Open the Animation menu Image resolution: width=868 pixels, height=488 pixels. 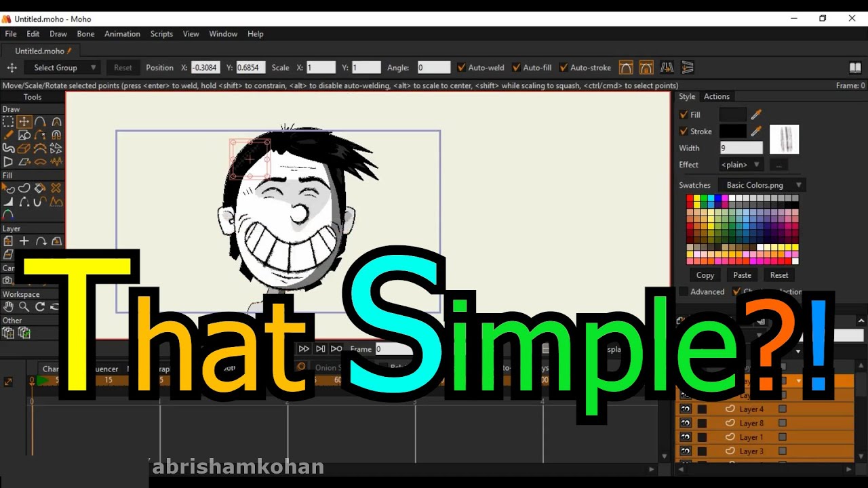(x=122, y=34)
